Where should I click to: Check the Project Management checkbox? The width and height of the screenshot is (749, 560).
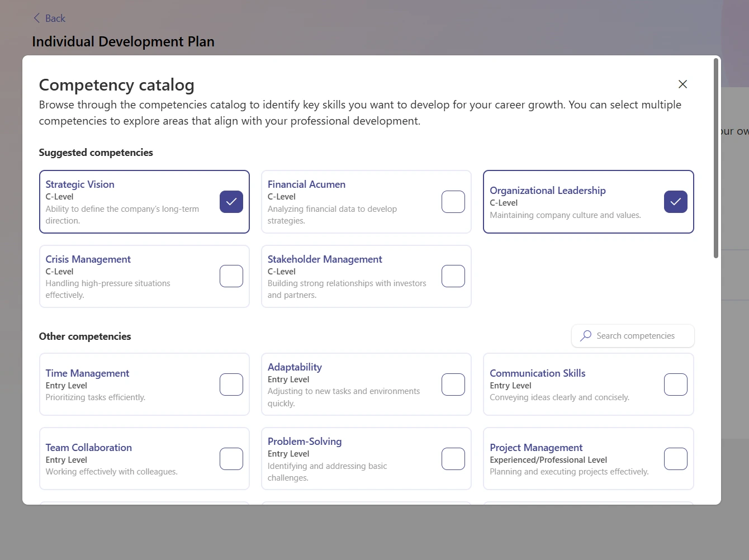click(676, 459)
